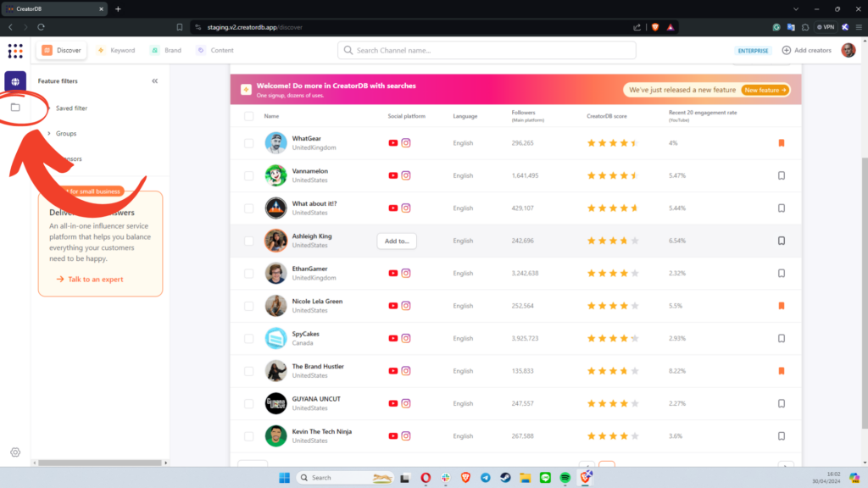Check the Nicole Lela Green row checkbox
This screenshot has height=488, width=868.
tap(249, 306)
